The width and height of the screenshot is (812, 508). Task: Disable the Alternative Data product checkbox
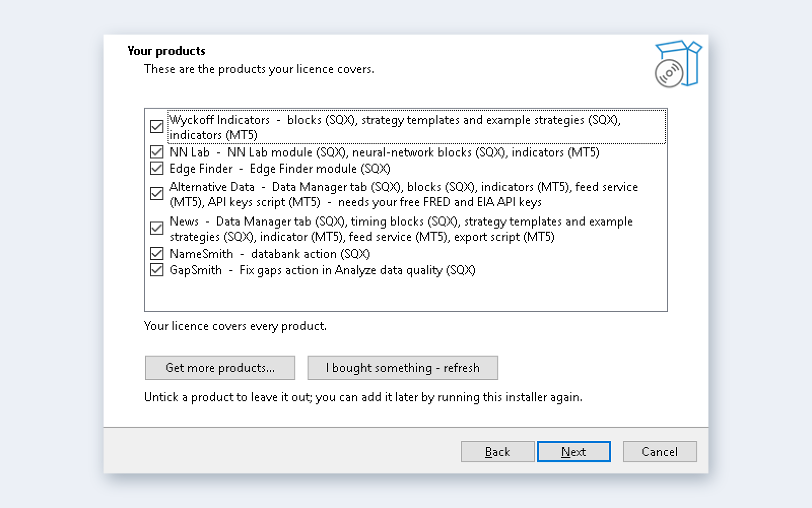point(157,194)
